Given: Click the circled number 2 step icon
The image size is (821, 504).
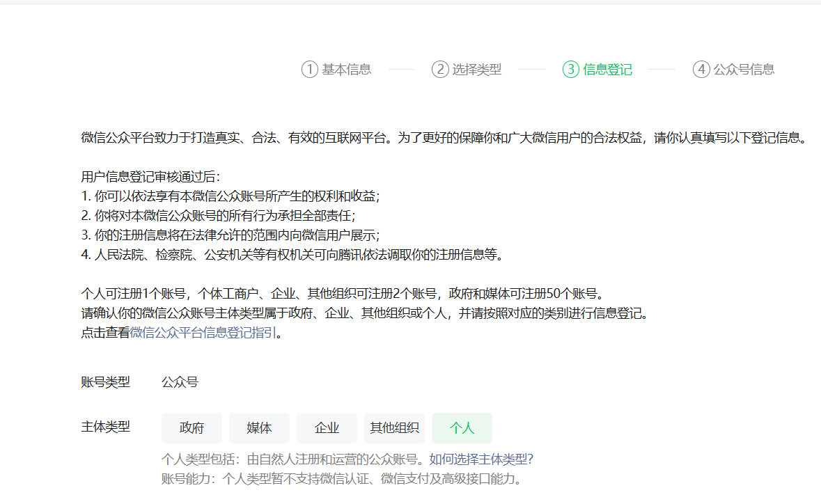Looking at the screenshot, I should click(440, 69).
